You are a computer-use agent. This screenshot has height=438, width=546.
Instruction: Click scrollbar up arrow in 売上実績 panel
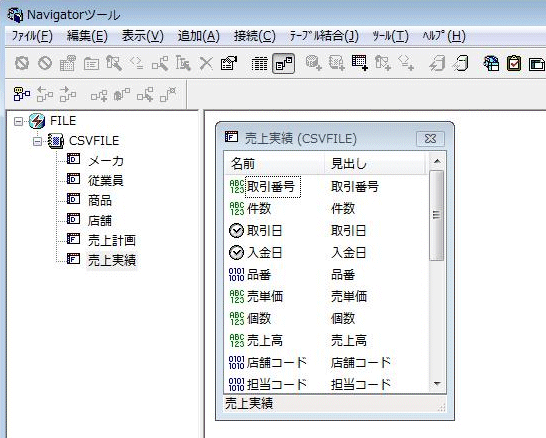(437, 161)
